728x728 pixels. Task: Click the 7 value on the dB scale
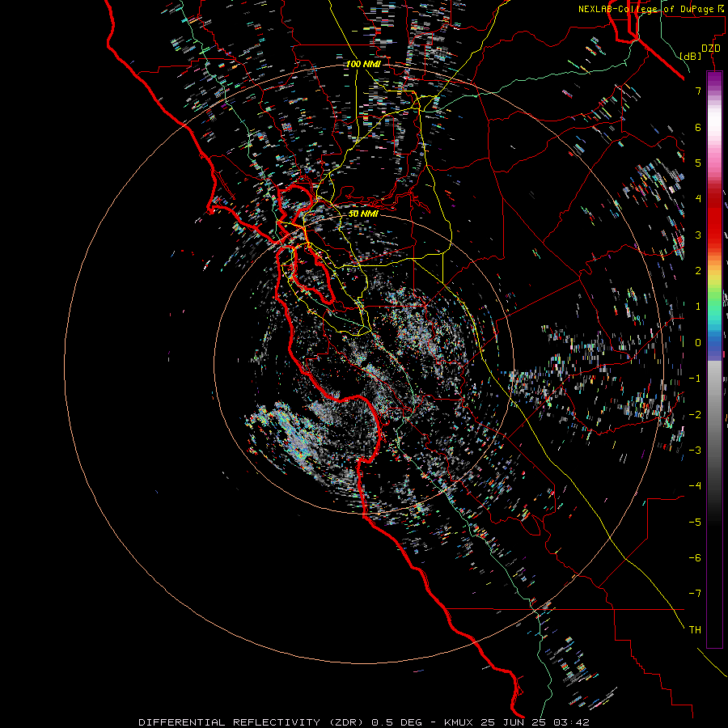coord(698,91)
